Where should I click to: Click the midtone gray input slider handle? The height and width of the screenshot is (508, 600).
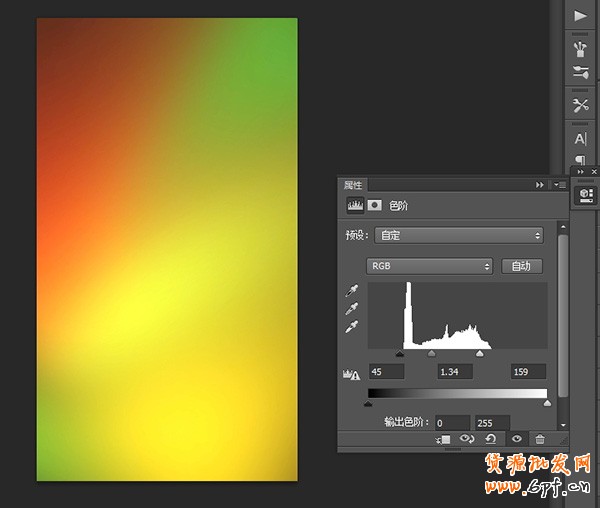point(432,353)
